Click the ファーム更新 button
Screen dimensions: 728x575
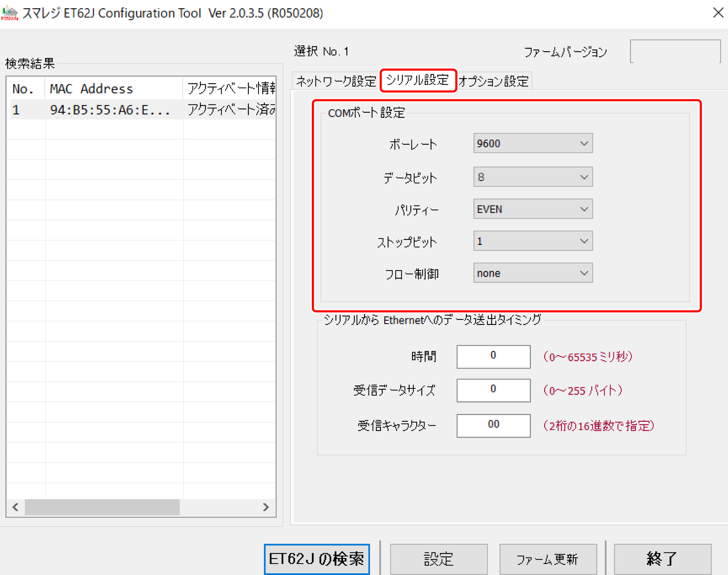547,559
